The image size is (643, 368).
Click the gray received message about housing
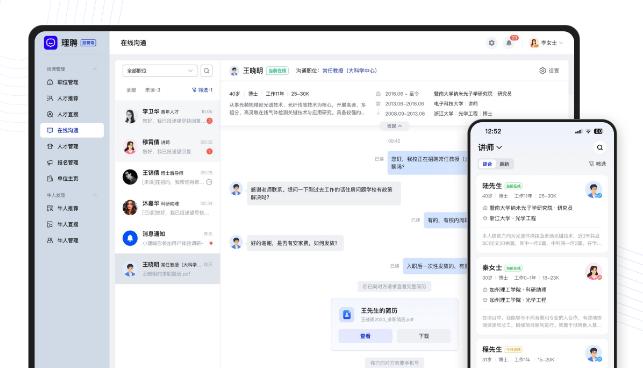324,193
